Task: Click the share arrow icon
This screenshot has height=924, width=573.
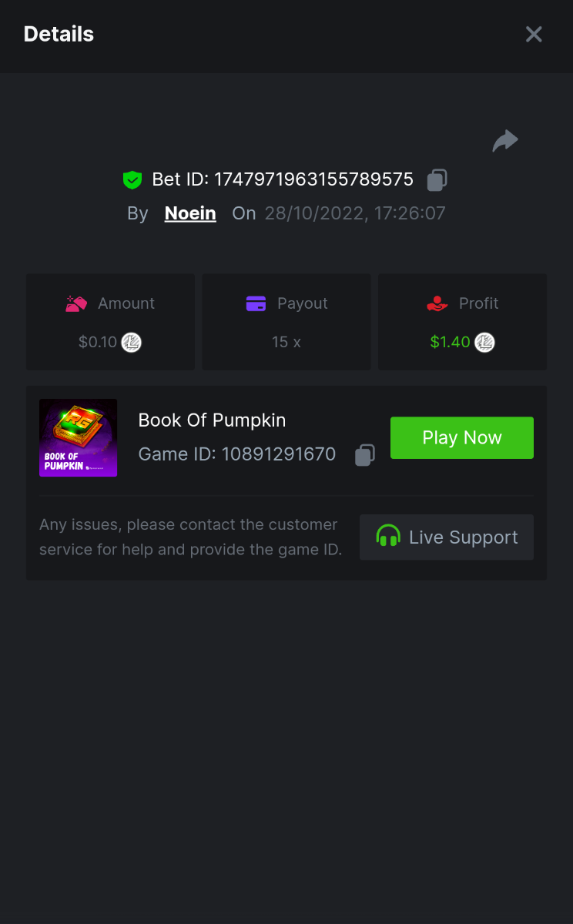Action: point(505,141)
